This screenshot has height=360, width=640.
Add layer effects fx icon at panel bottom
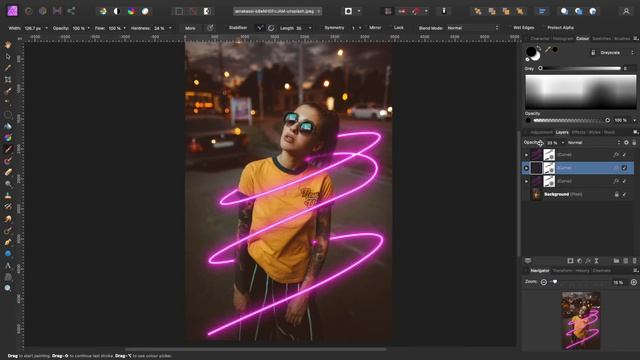[x=588, y=260]
